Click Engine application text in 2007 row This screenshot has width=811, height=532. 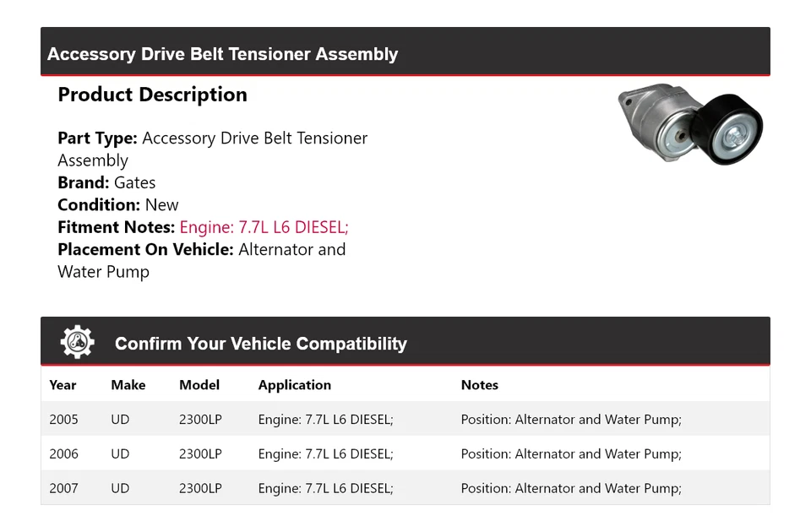pyautogui.click(x=326, y=488)
